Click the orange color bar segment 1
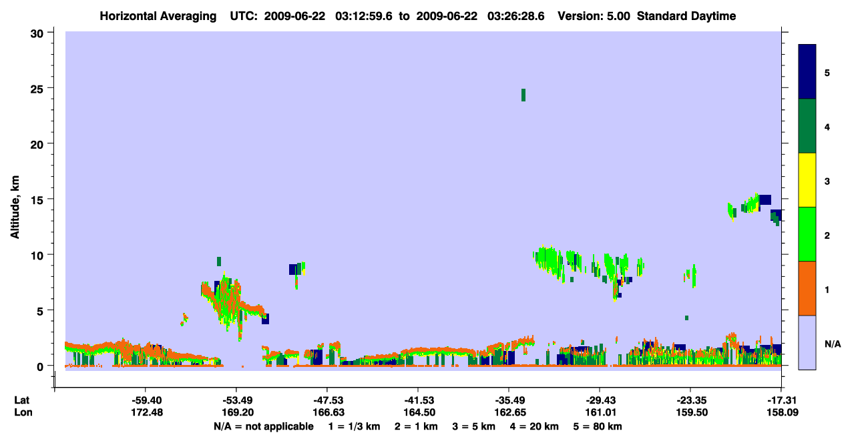The height and width of the screenshot is (445, 868). (807, 288)
